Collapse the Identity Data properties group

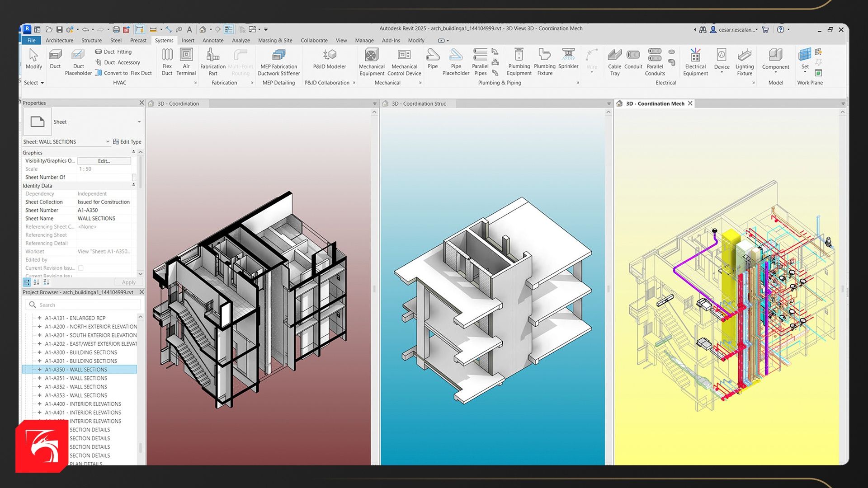pyautogui.click(x=133, y=185)
